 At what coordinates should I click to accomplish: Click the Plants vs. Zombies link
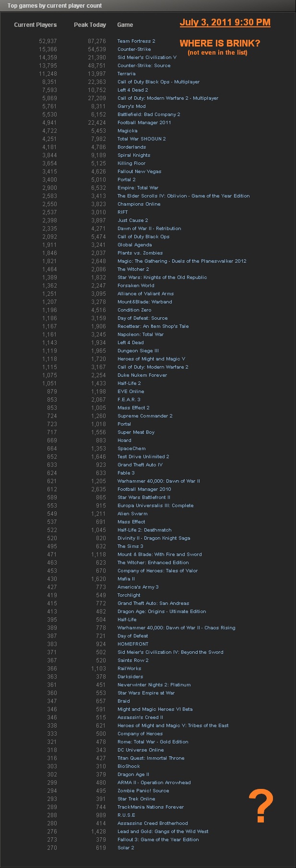point(140,253)
